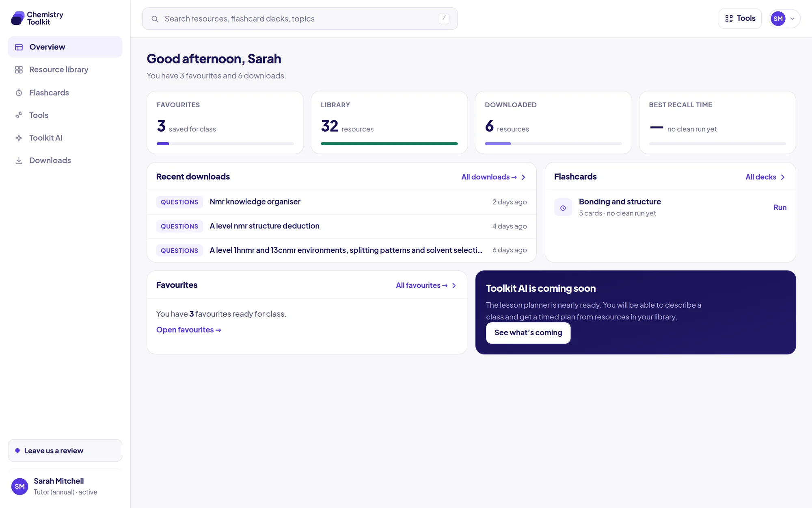The image size is (812, 508).
Task: Click See what's coming button
Action: coord(528,333)
